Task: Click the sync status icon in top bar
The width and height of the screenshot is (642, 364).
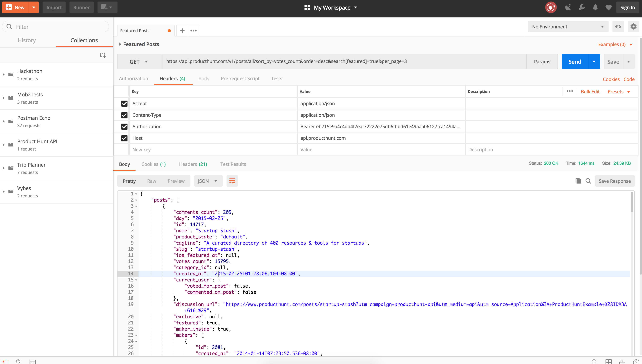Action: [x=551, y=7]
